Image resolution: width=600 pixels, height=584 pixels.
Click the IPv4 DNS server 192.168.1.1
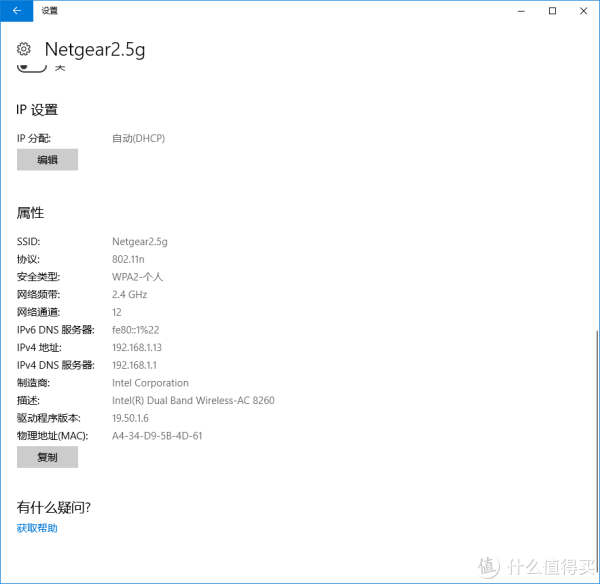pyautogui.click(x=134, y=365)
